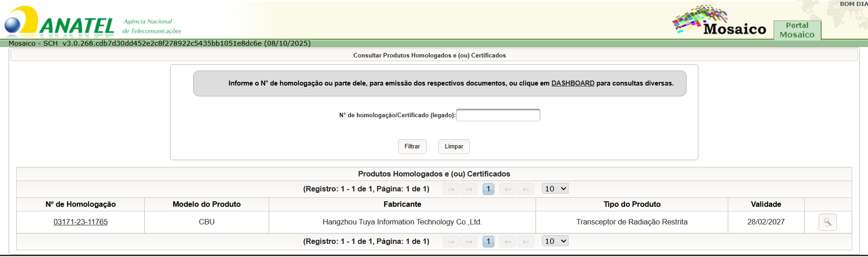The image size is (868, 257).
Task: Go to first page in bottom paginator
Action: point(451,242)
